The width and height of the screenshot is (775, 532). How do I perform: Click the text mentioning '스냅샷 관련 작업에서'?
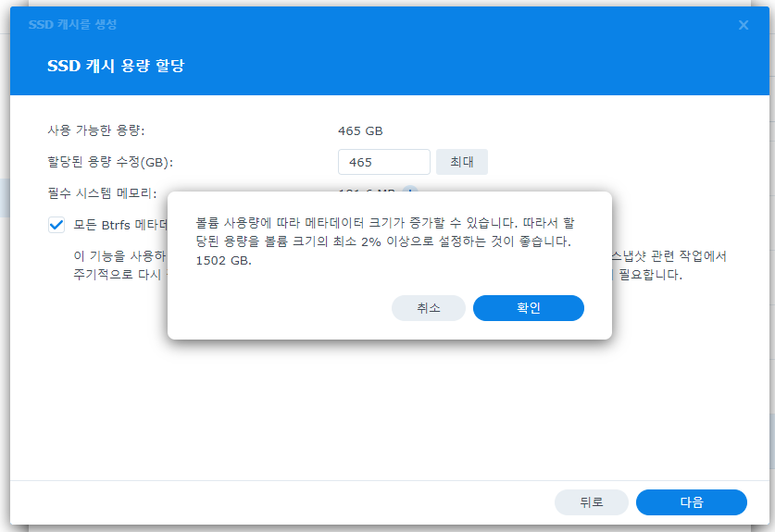(669, 256)
